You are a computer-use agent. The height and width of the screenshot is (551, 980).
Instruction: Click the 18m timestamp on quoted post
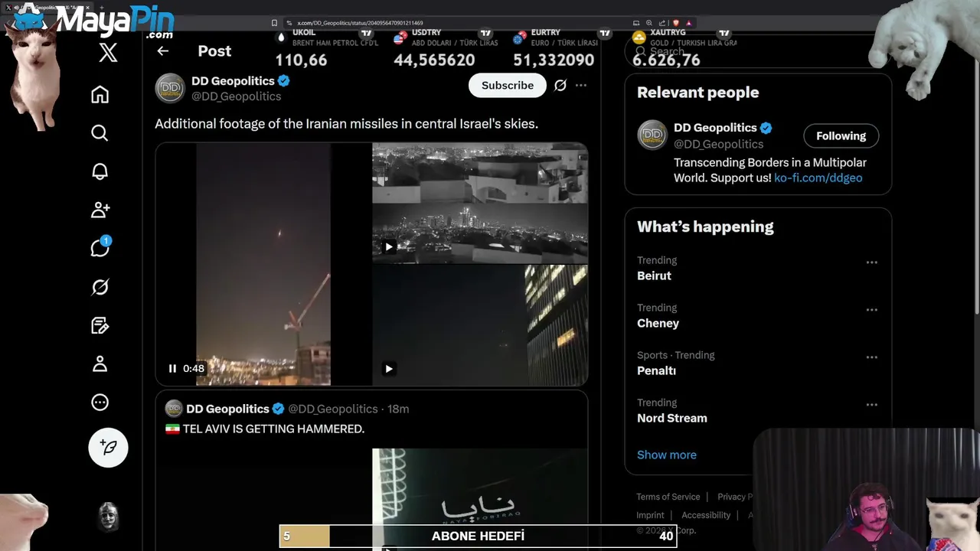pos(398,409)
